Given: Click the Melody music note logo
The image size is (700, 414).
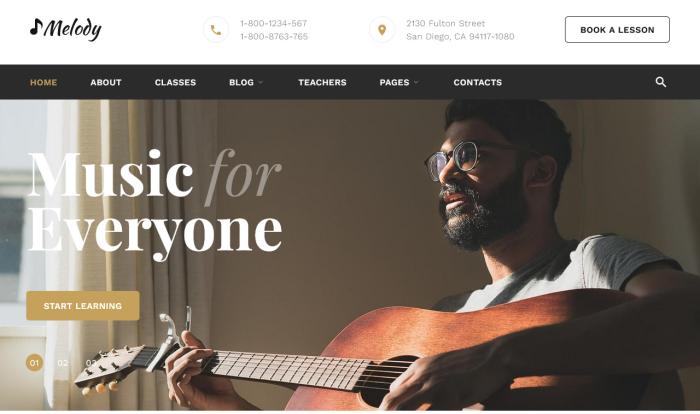Looking at the screenshot, I should tap(66, 29).
